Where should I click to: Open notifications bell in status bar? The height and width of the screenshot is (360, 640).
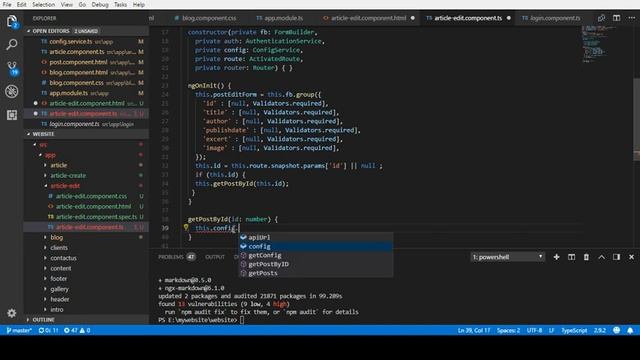point(630,330)
